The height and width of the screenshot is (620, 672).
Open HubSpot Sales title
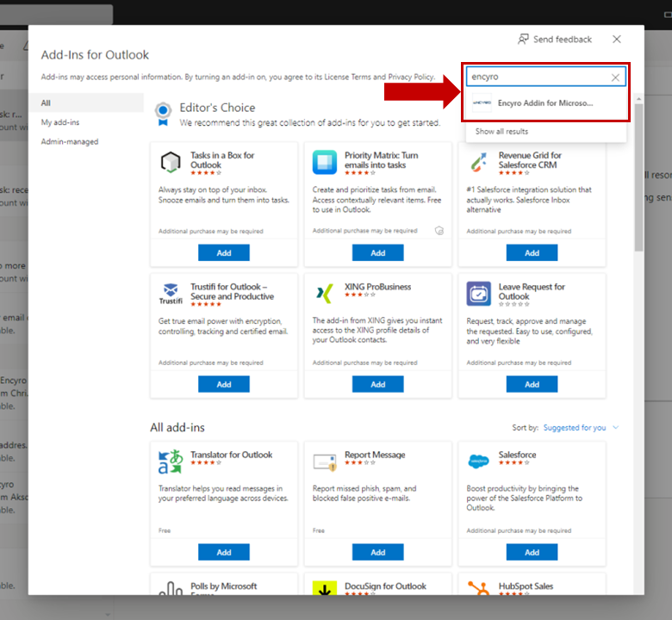(526, 586)
